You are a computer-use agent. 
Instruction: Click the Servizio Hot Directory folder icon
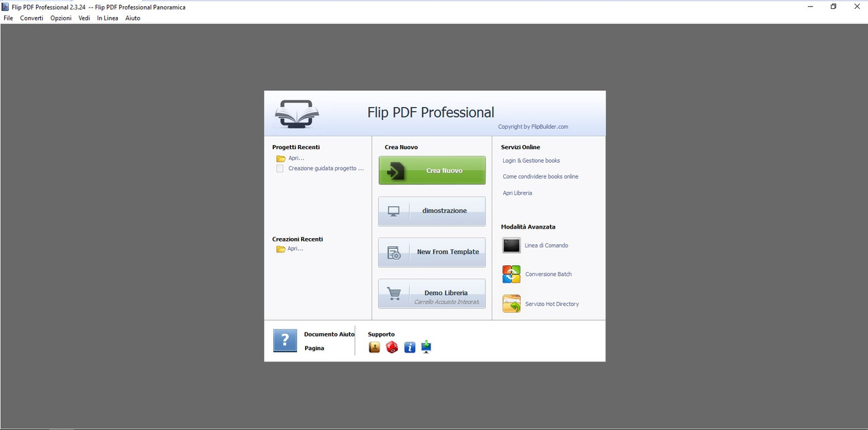[x=511, y=304]
